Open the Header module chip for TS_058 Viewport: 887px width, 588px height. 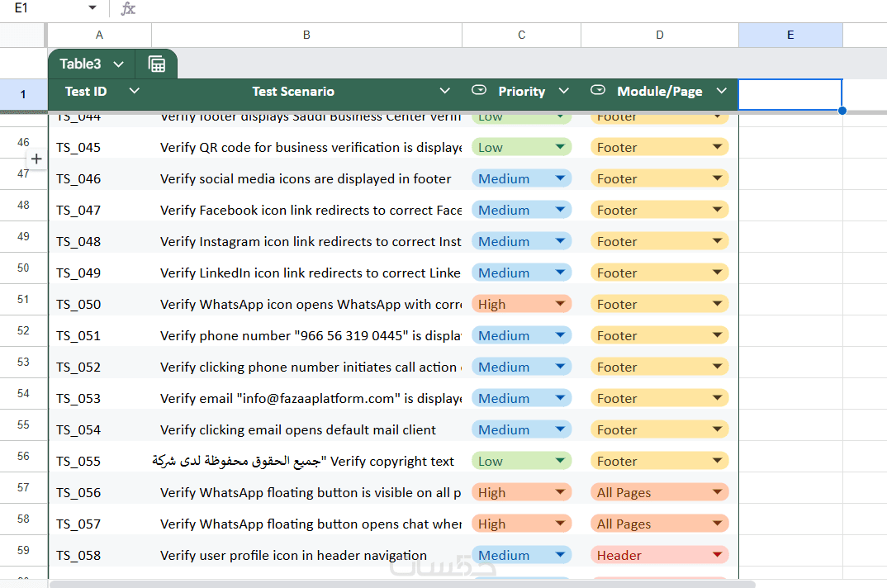click(659, 555)
